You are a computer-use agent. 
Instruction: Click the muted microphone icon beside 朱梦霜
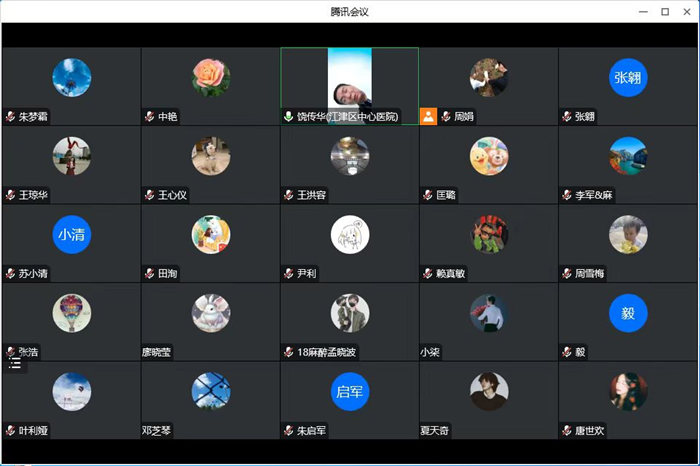pyautogui.click(x=11, y=117)
